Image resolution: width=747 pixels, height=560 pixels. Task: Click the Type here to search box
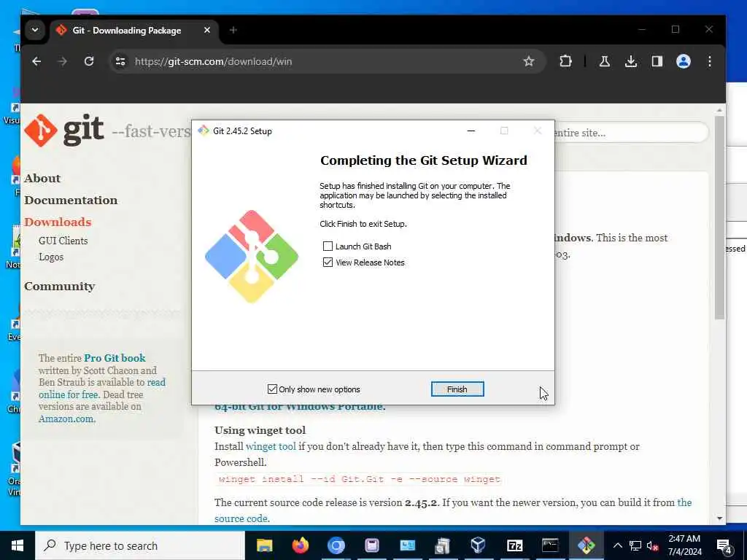coord(140,545)
